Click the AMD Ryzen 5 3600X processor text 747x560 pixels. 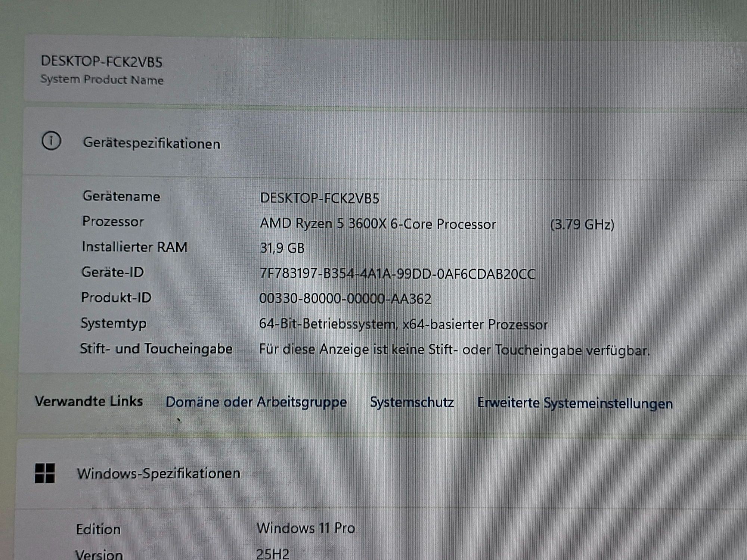[378, 224]
